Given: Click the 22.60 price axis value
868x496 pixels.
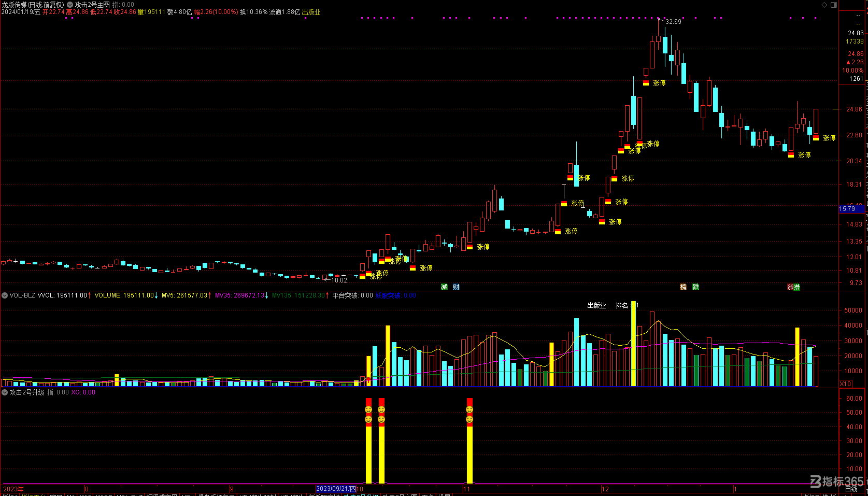Looking at the screenshot, I should [854, 135].
